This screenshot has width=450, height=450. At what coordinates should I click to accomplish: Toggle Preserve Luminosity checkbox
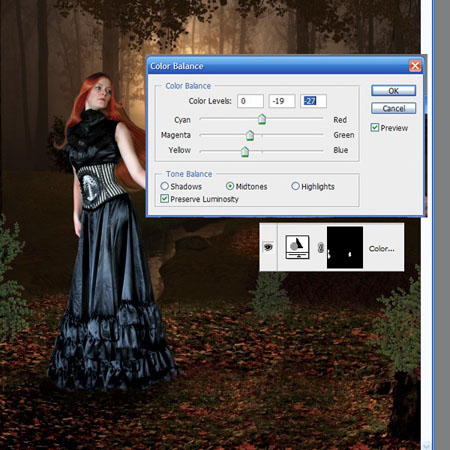pyautogui.click(x=164, y=199)
